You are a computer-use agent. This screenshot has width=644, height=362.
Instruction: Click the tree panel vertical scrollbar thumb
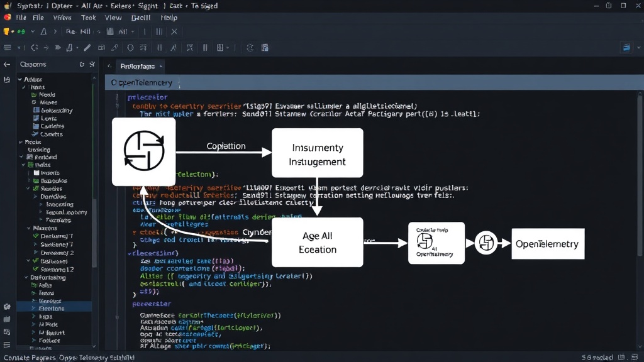[x=94, y=232]
